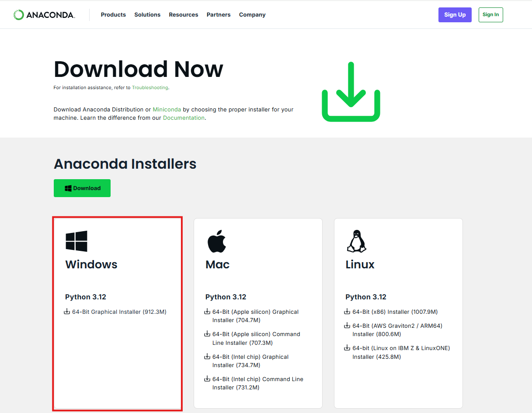Click the Download Now heading
Viewport: 532px width, 413px height.
pos(138,69)
